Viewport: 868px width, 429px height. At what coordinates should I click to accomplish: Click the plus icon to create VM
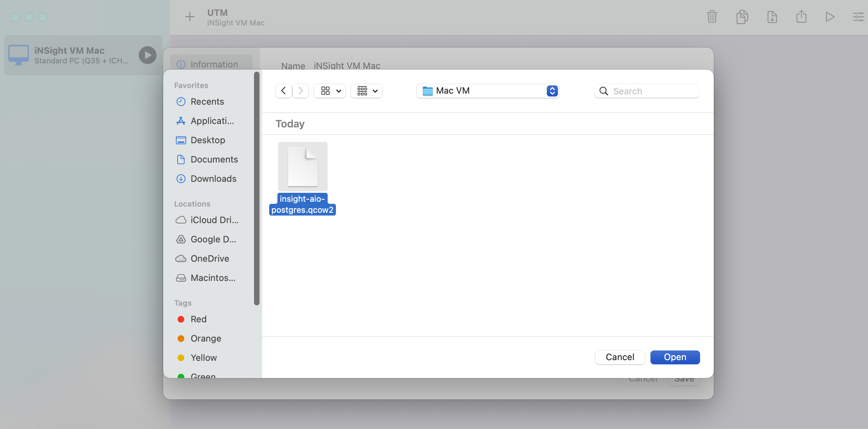[190, 17]
